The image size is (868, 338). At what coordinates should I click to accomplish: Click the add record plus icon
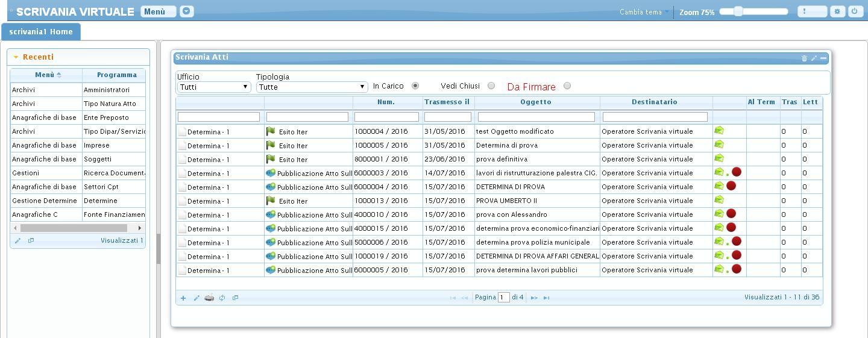(183, 298)
